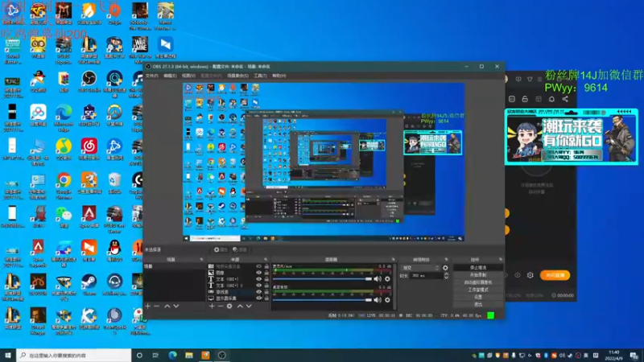
Task: Toggle visibility of 图像 source
Action: click(258, 273)
